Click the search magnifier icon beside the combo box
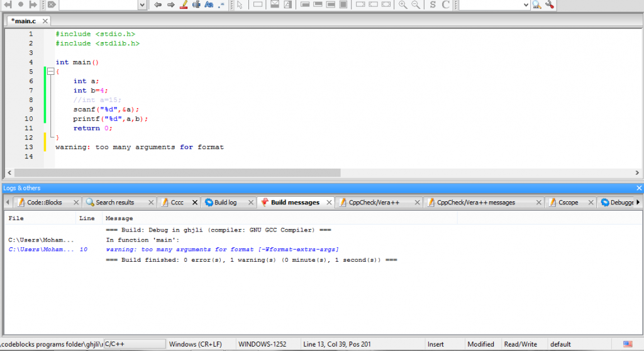 pos(536,4)
